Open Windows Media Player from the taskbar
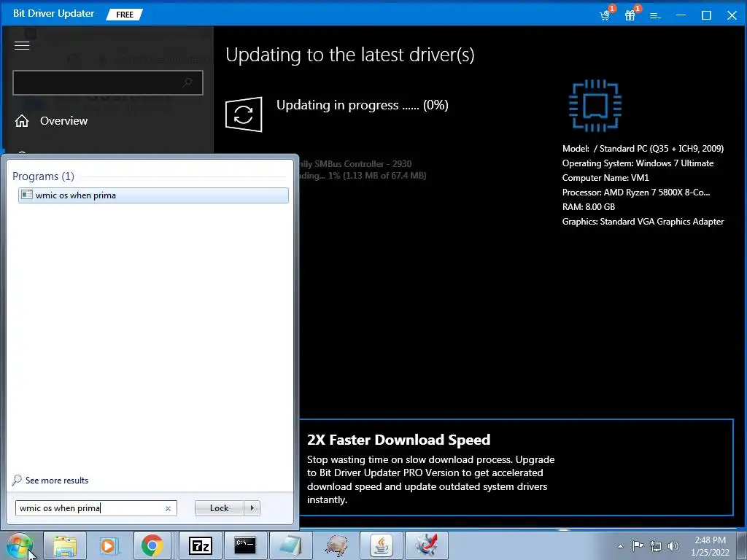This screenshot has height=560, width=747. pyautogui.click(x=109, y=545)
